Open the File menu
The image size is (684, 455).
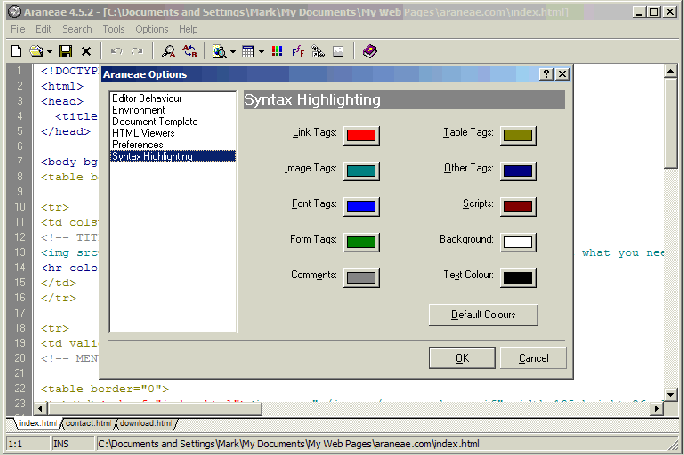coord(18,29)
